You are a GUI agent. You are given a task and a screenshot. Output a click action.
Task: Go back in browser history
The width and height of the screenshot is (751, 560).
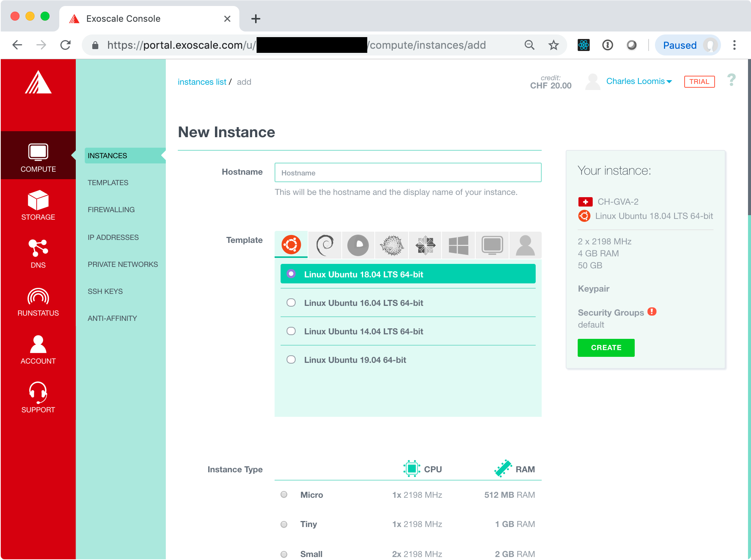coord(17,45)
